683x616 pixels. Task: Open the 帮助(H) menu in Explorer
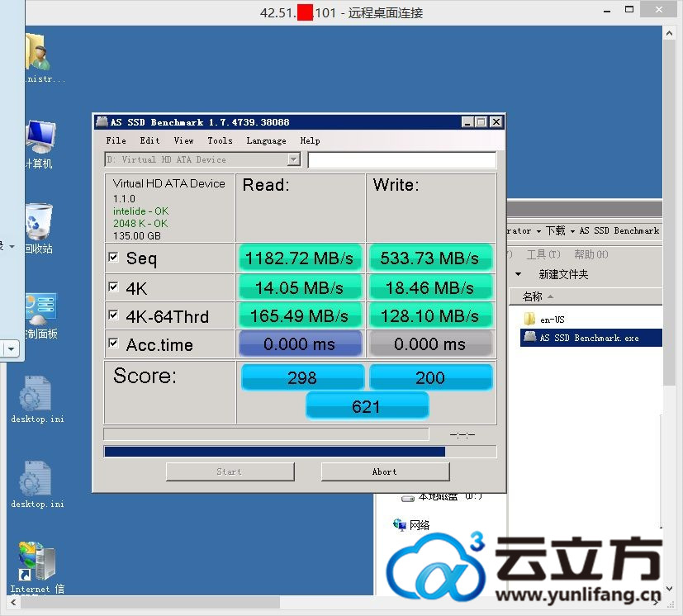coord(591,254)
